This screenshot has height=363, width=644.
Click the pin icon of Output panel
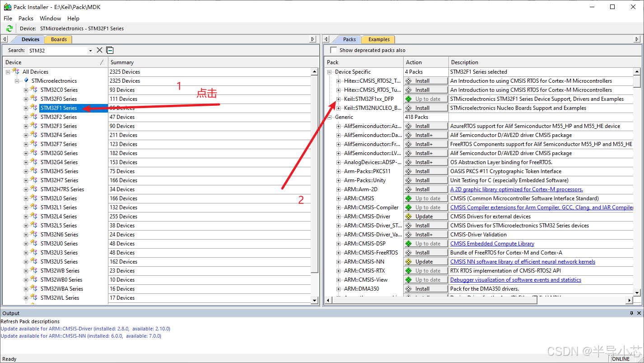(x=632, y=313)
